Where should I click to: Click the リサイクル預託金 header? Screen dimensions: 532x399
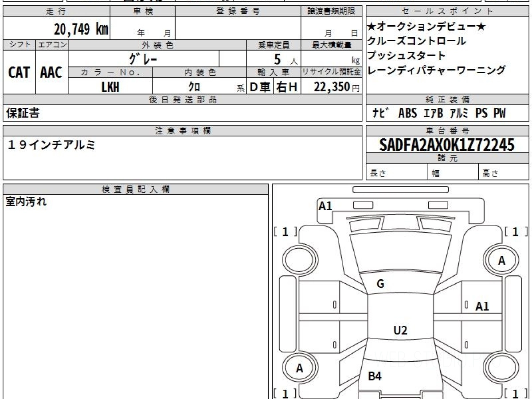pos(332,72)
